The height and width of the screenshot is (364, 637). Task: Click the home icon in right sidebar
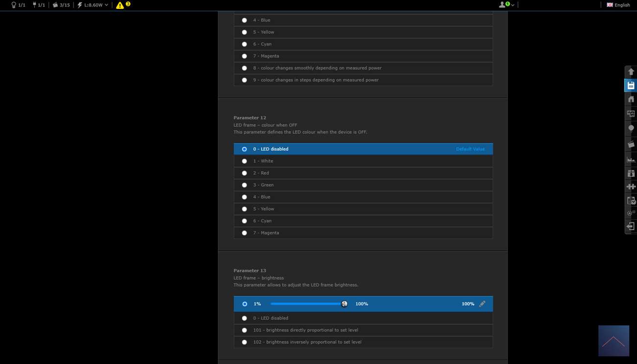631,99
